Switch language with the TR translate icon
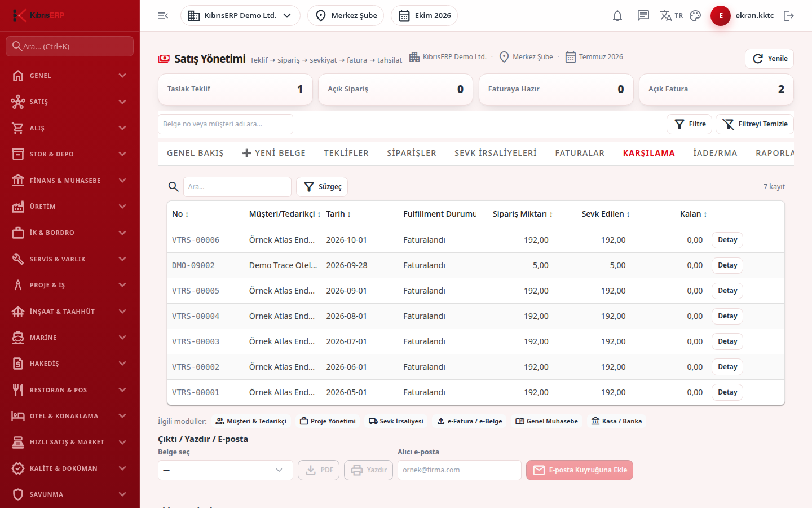This screenshot has height=508, width=812. (x=671, y=16)
